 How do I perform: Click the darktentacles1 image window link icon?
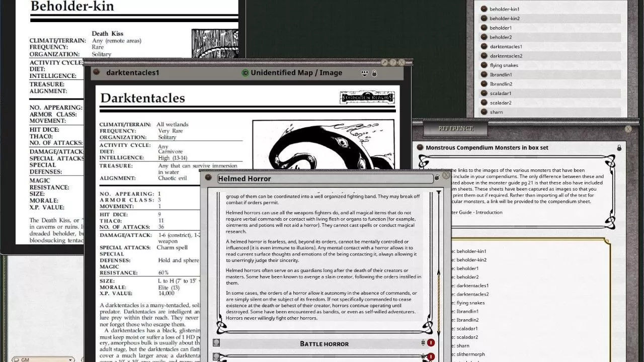(x=97, y=72)
